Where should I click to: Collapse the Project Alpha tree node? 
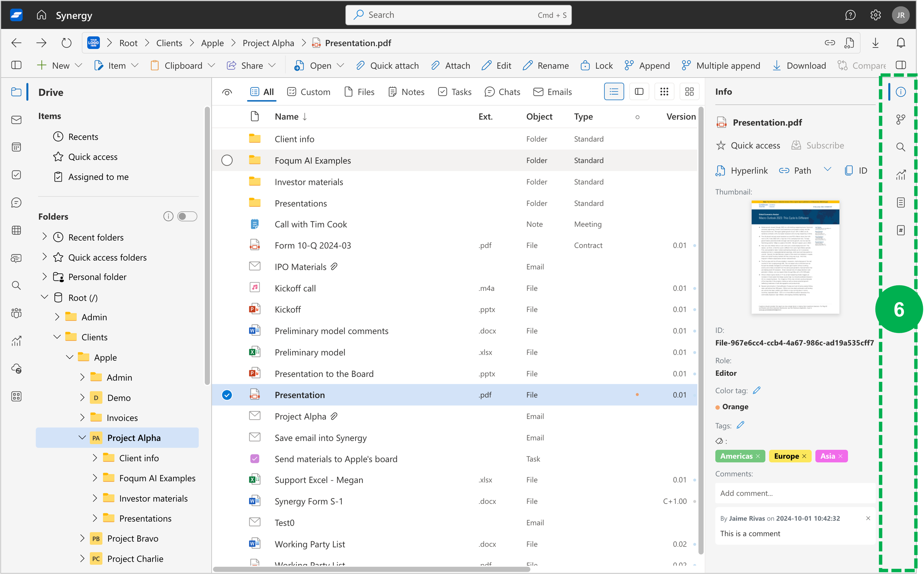[82, 437]
